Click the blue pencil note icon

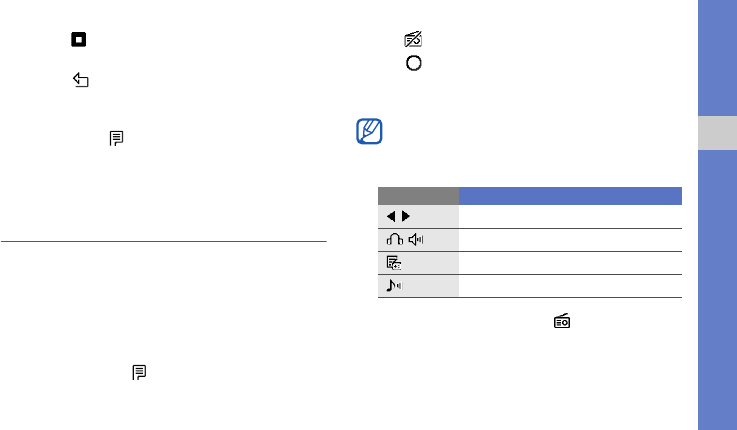369,131
